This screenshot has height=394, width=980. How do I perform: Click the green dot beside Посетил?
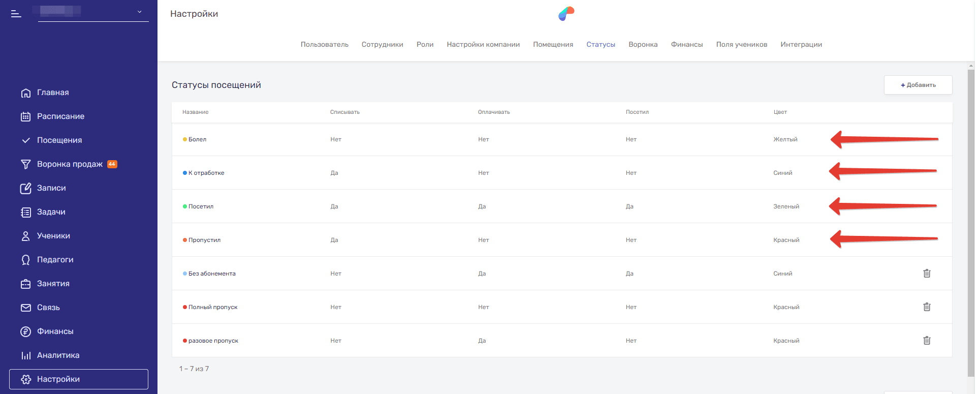pos(185,206)
